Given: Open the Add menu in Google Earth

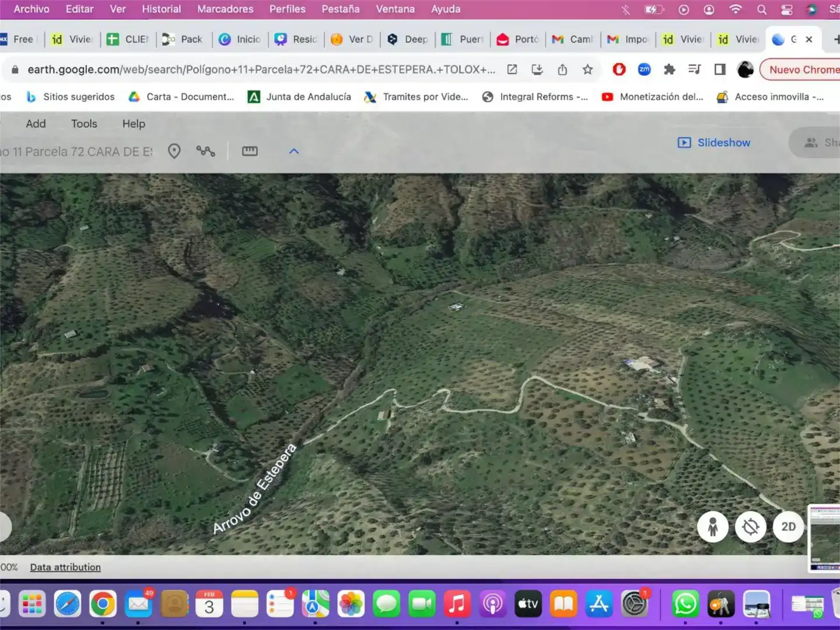Looking at the screenshot, I should pos(36,124).
